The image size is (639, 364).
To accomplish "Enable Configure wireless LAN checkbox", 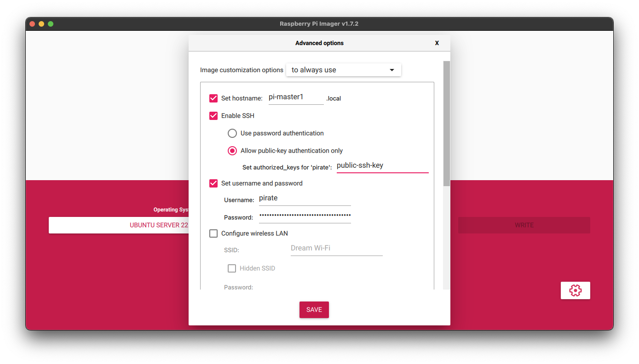I will point(213,233).
